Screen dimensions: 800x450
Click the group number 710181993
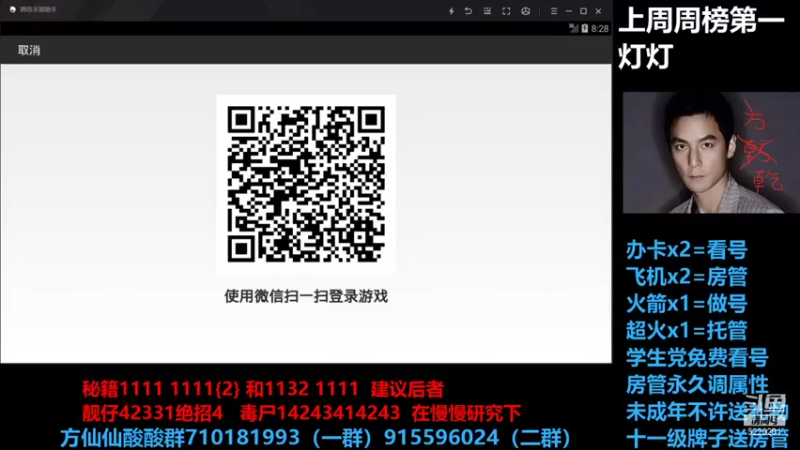[243, 438]
